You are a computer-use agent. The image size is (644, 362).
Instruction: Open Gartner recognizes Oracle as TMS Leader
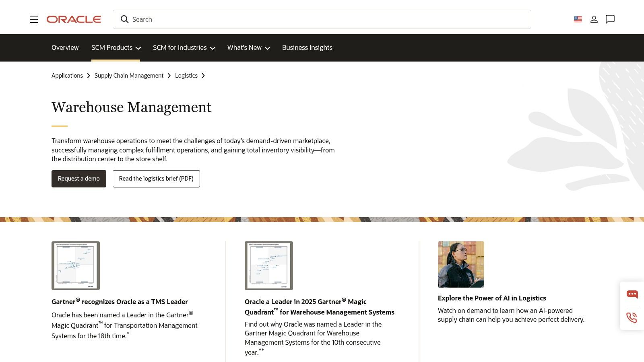coord(120,301)
